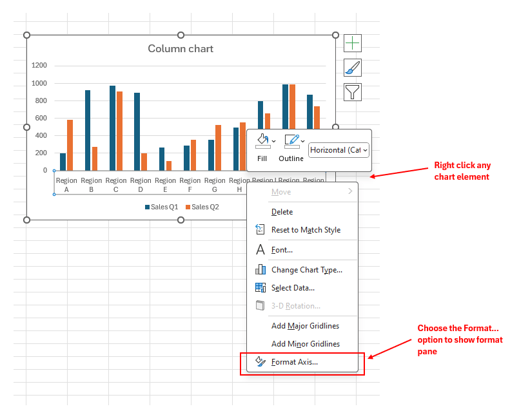
Task: Click the Sales Q2 legend entry
Action: click(x=202, y=207)
